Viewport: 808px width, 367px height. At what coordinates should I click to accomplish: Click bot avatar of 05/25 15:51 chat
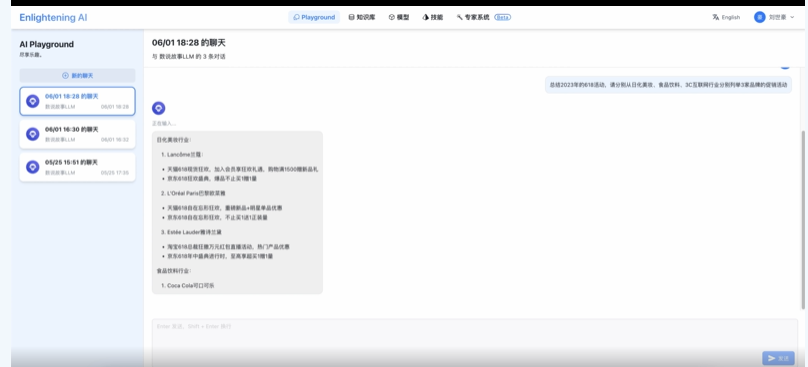click(32, 167)
